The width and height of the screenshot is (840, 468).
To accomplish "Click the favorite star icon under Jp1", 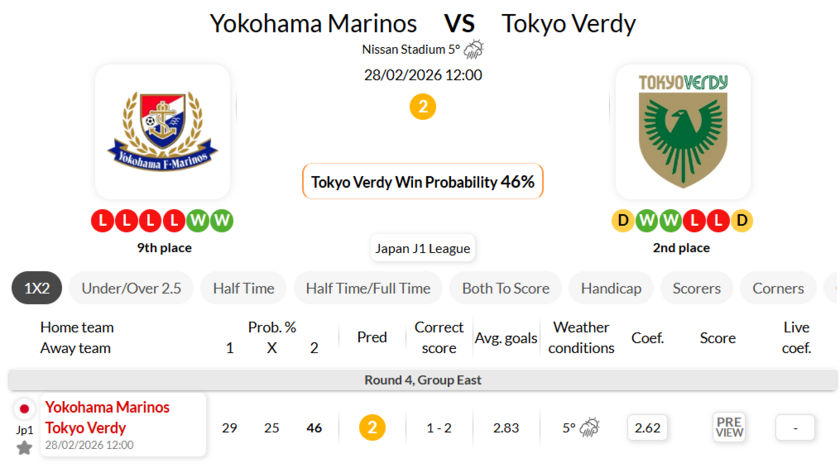I will coord(24,447).
